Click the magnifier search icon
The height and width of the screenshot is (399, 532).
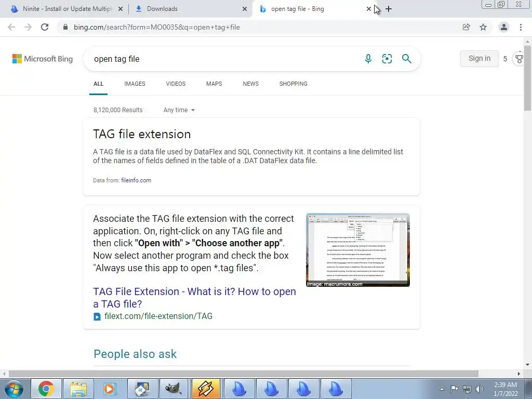(x=406, y=59)
